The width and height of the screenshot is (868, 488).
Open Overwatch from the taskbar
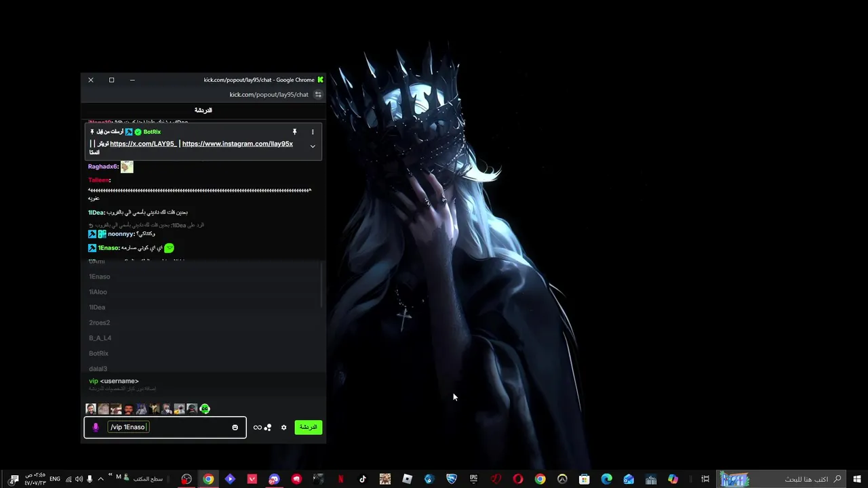tap(562, 479)
